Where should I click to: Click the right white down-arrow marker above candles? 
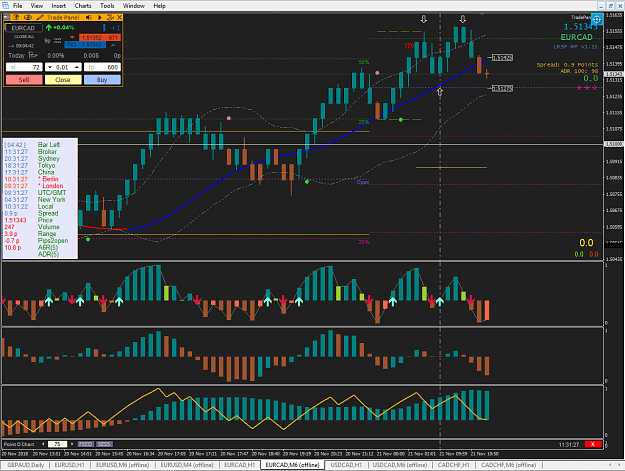click(x=463, y=19)
